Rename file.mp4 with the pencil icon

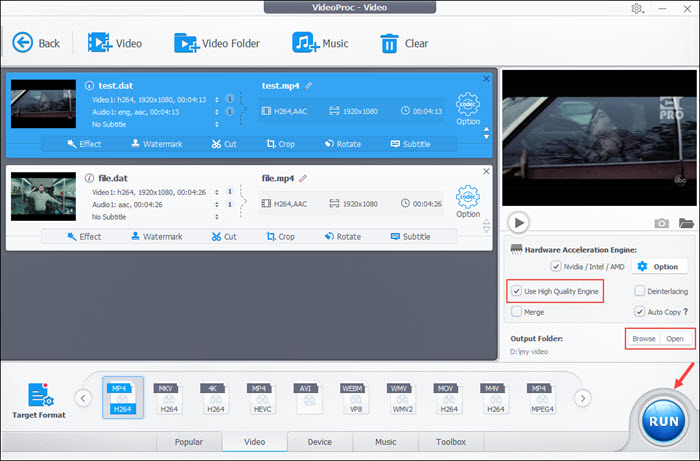point(303,178)
